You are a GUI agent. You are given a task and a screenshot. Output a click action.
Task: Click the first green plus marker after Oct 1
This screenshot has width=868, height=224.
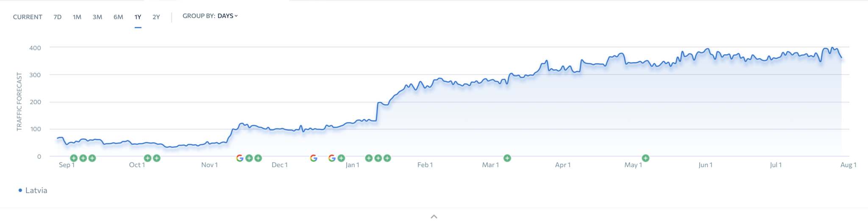[147, 158]
